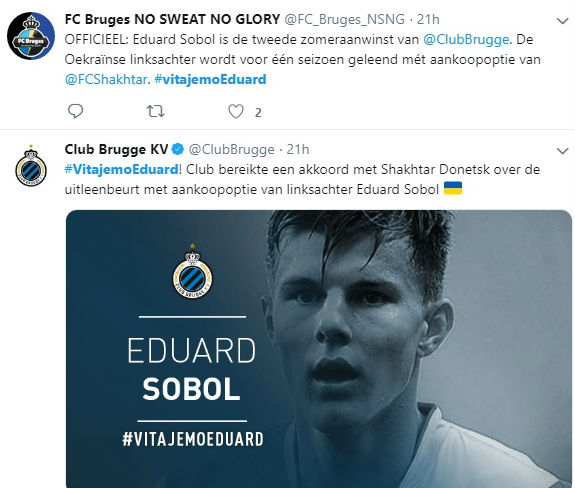Open the @ClubBrugge mention in first tweet

point(466,39)
